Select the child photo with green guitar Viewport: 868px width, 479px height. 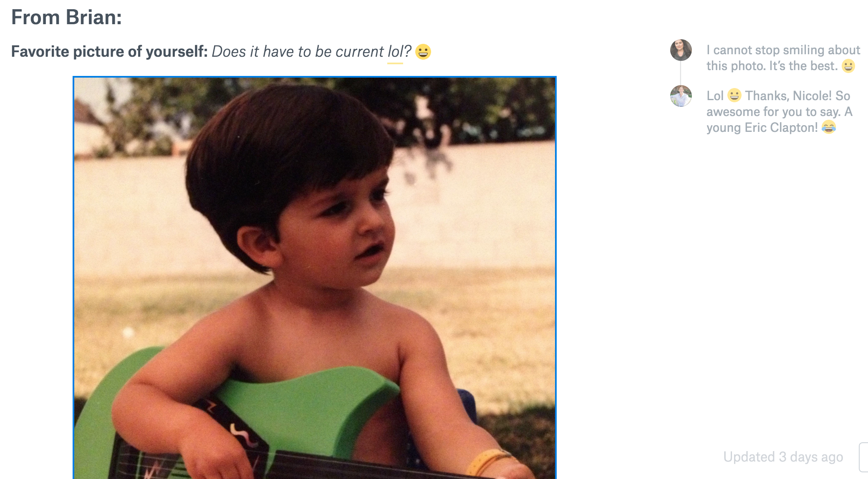315,277
